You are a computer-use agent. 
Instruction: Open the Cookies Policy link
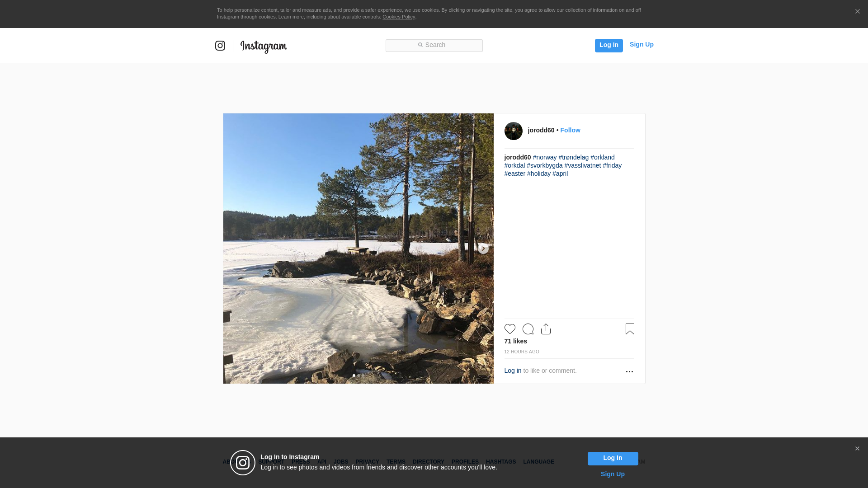coord(398,17)
